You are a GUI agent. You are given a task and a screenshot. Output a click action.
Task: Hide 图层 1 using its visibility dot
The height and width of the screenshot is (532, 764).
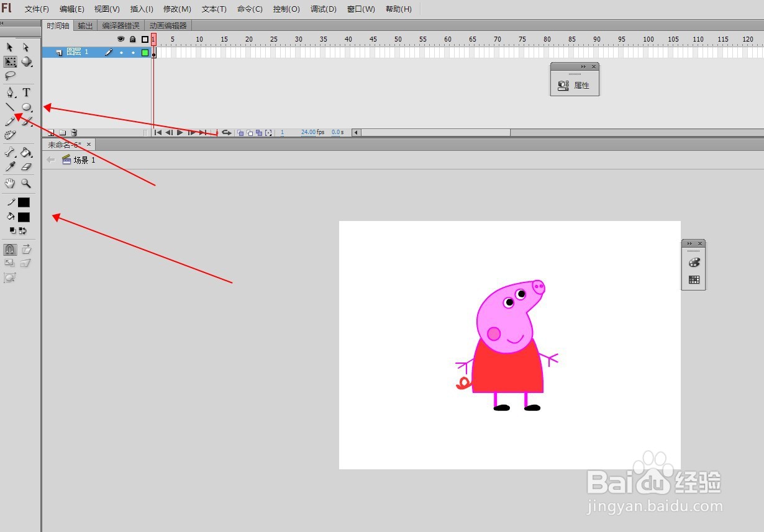(x=121, y=52)
